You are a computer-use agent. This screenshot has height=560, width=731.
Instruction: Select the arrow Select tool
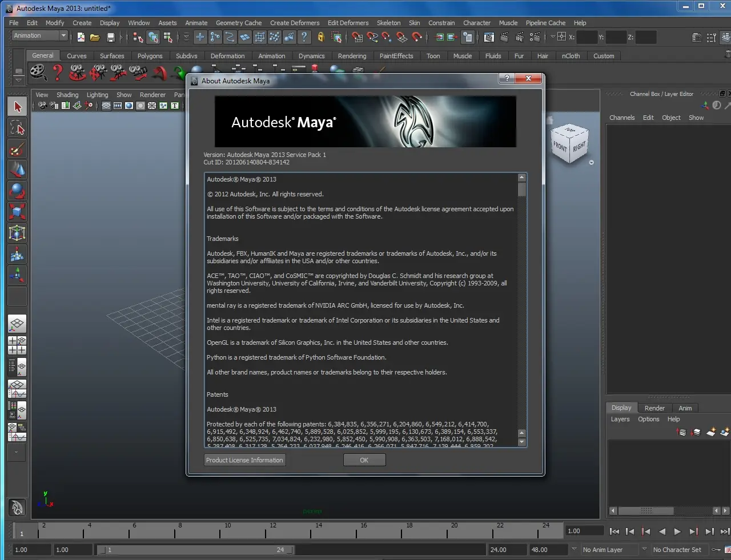tap(17, 107)
